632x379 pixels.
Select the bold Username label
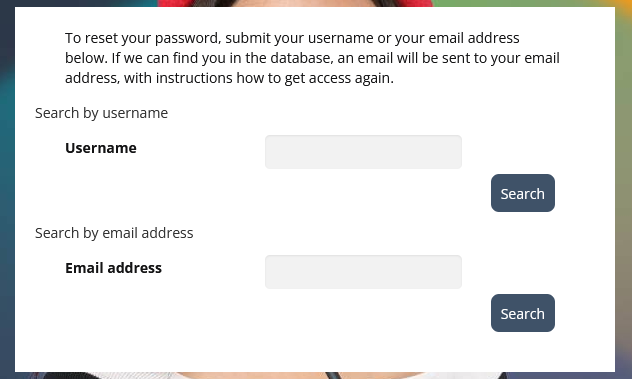point(101,148)
